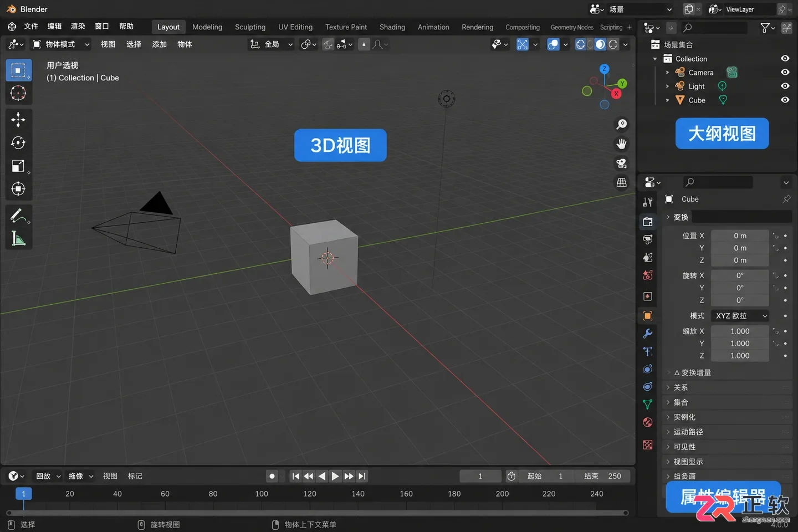Image resolution: width=798 pixels, height=532 pixels.
Task: Open the 添加 menu in viewport header
Action: 160,44
